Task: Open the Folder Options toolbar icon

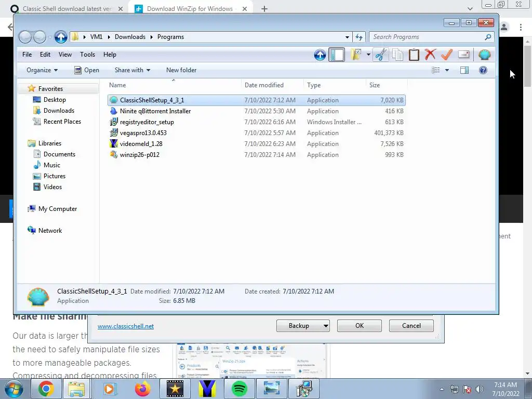Action: (356, 55)
